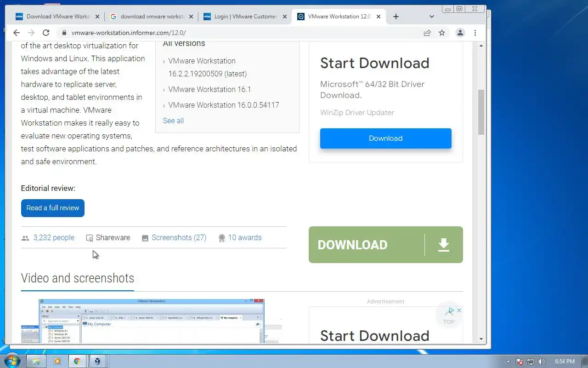Image resolution: width=588 pixels, height=368 pixels.
Task: Close the Google search tab
Action: pos(191,17)
